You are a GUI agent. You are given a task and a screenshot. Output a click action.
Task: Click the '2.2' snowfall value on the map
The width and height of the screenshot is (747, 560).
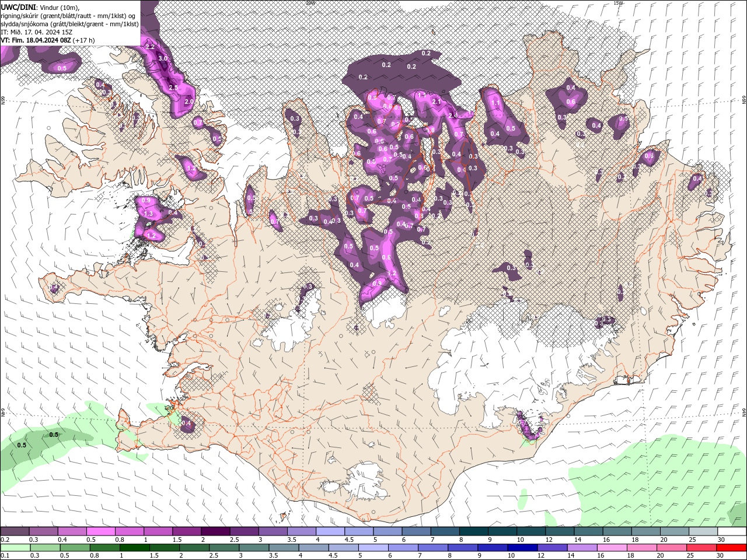click(149, 47)
